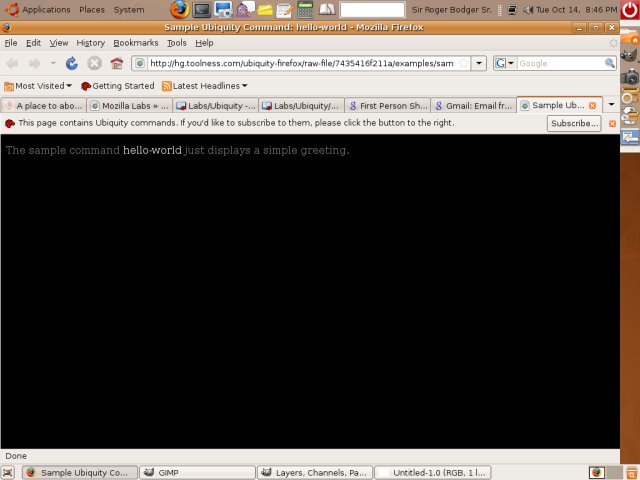Switch to the 'Labs/Ubiquity/...' tab
The width and height of the screenshot is (640, 480).
pos(302,106)
